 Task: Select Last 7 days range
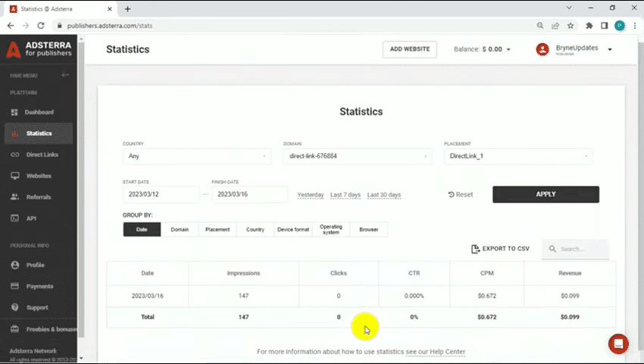345,195
